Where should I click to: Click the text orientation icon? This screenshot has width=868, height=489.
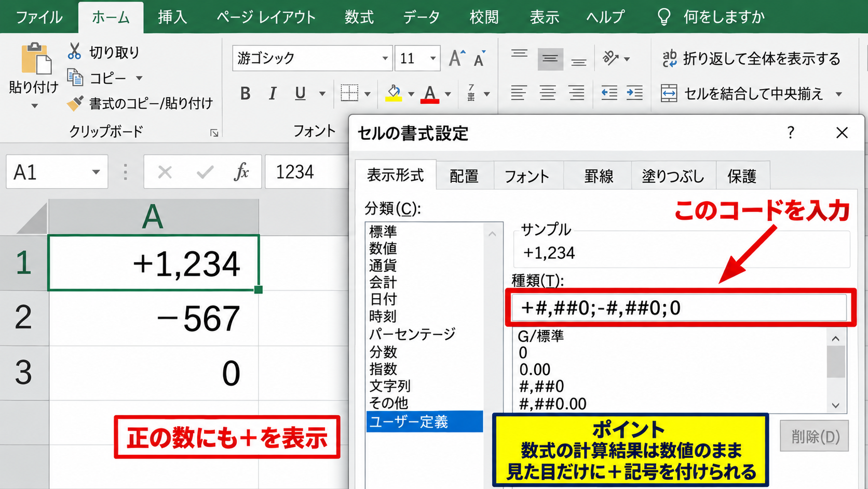[611, 58]
